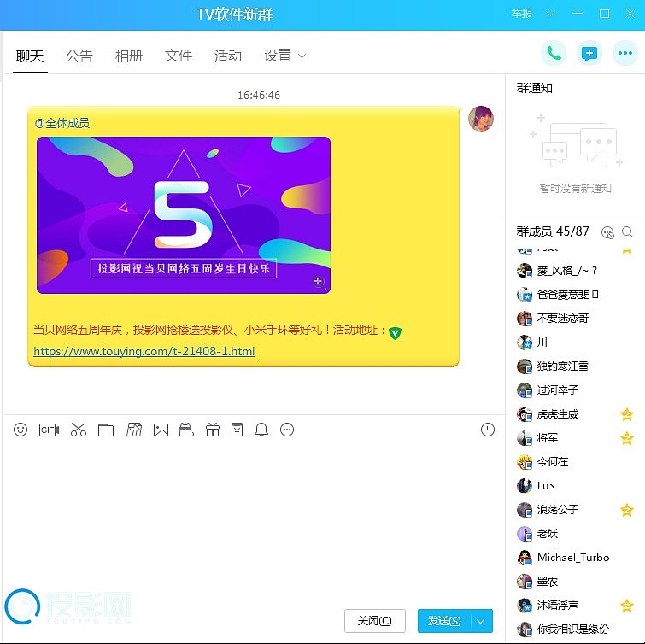Select member Lu丶
This screenshot has width=645, height=644.
coord(574,486)
